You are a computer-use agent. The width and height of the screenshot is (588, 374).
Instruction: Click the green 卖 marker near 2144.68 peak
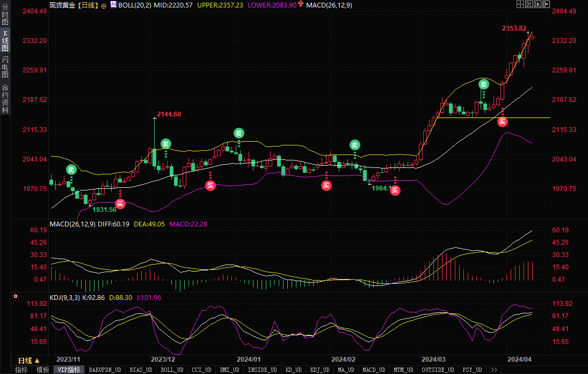tap(166, 144)
